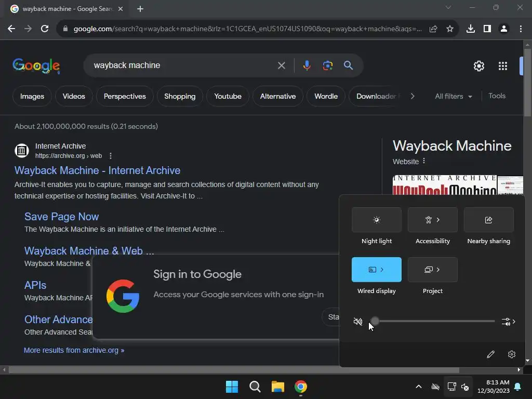This screenshot has height=399, width=532.
Task: Click Chrome icon in taskbar
Action: click(301, 387)
